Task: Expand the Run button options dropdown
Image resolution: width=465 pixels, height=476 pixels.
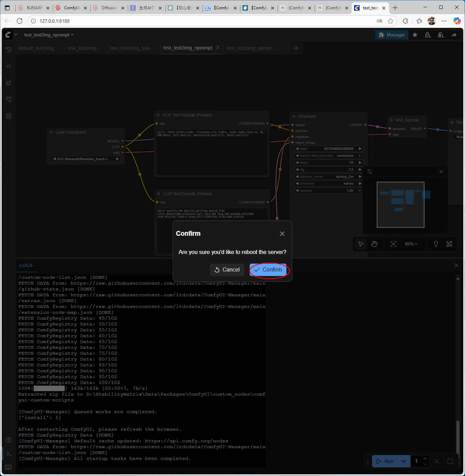Action: tap(404, 461)
